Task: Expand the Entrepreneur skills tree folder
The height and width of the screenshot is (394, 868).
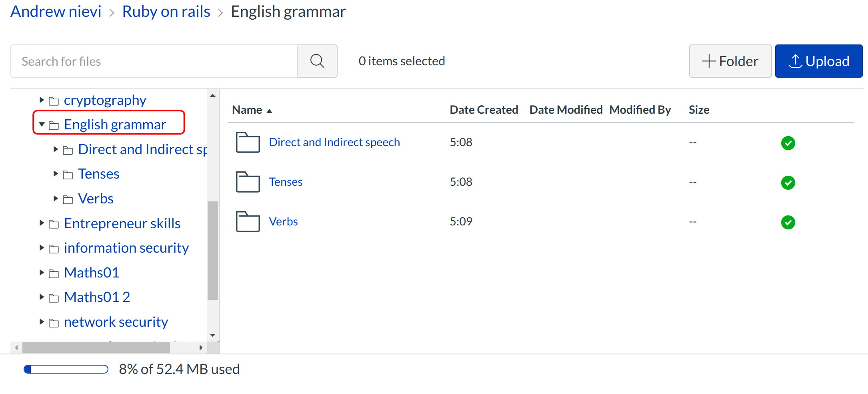Action: [x=42, y=223]
